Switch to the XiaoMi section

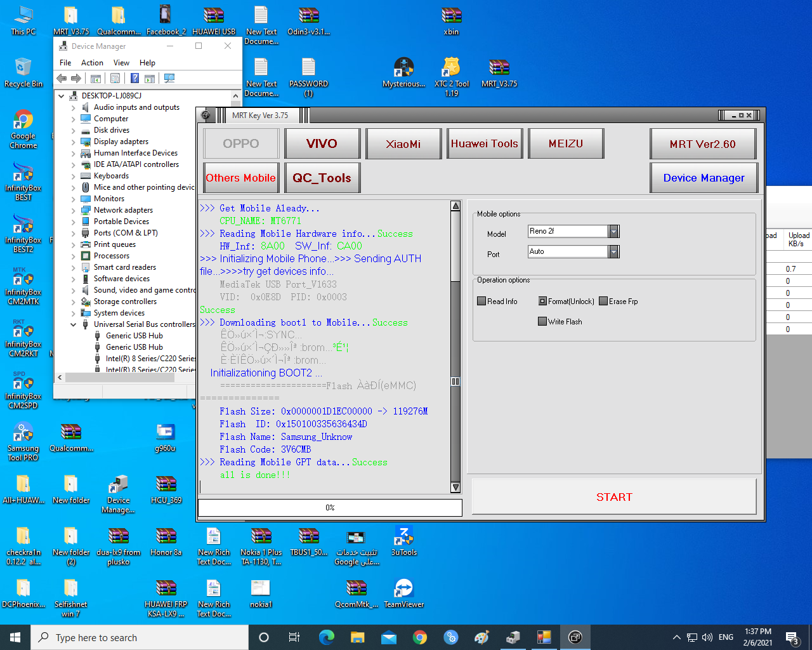pyautogui.click(x=403, y=143)
